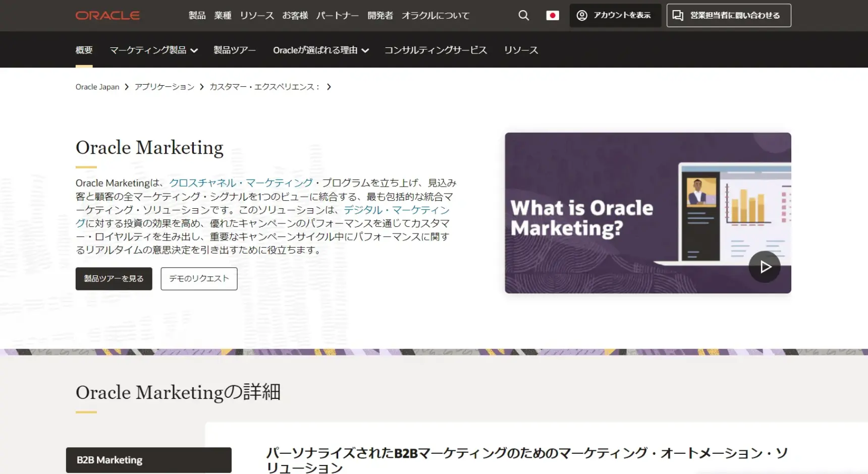Open the オラクルについて top menu
Viewport: 868px width, 474px height.
pyautogui.click(x=436, y=16)
